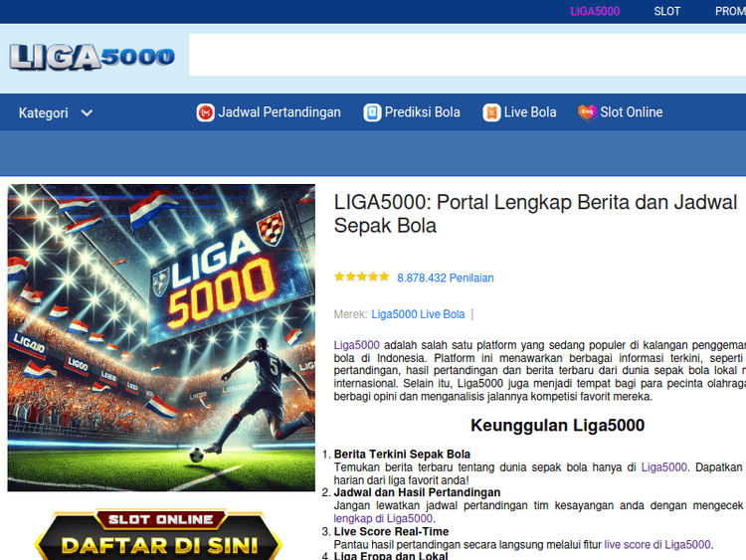Open the Kategori menu label
This screenshot has width=746, height=560.
(44, 113)
